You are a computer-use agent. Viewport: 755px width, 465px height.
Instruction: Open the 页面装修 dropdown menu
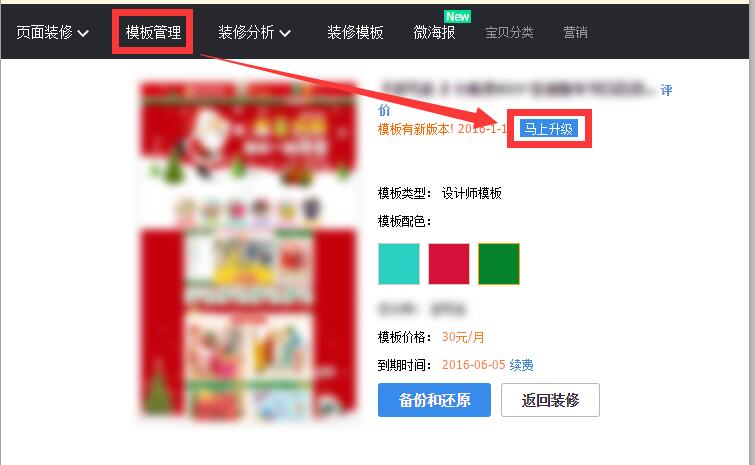(52, 33)
